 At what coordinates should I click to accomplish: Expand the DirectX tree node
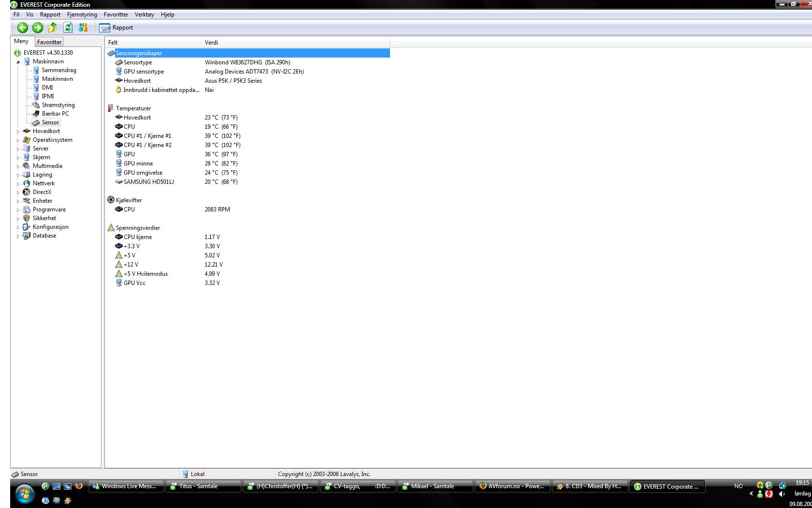pyautogui.click(x=18, y=193)
